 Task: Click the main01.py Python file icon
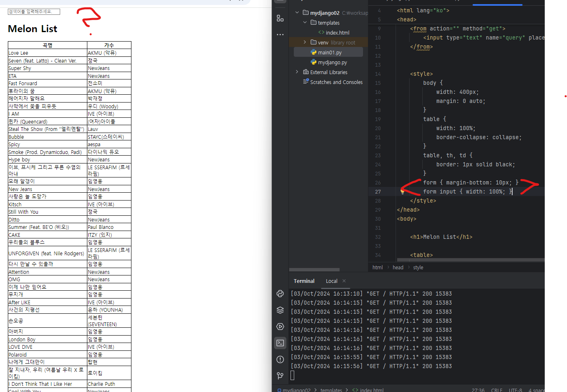(314, 52)
